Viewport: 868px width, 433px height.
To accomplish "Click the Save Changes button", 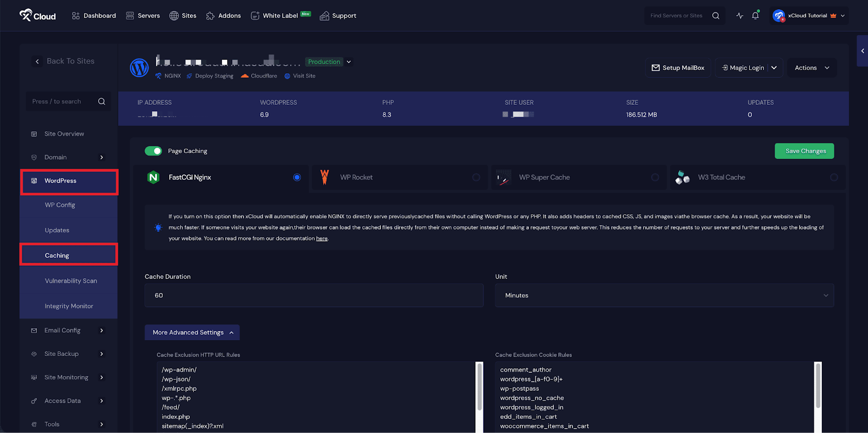I will click(805, 151).
